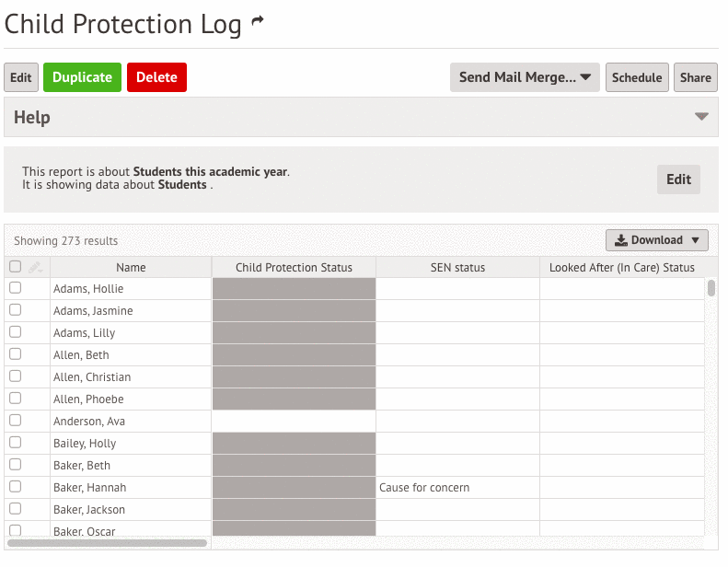
Task: Open the Send Mail Merge dropdown
Action: pyautogui.click(x=525, y=77)
